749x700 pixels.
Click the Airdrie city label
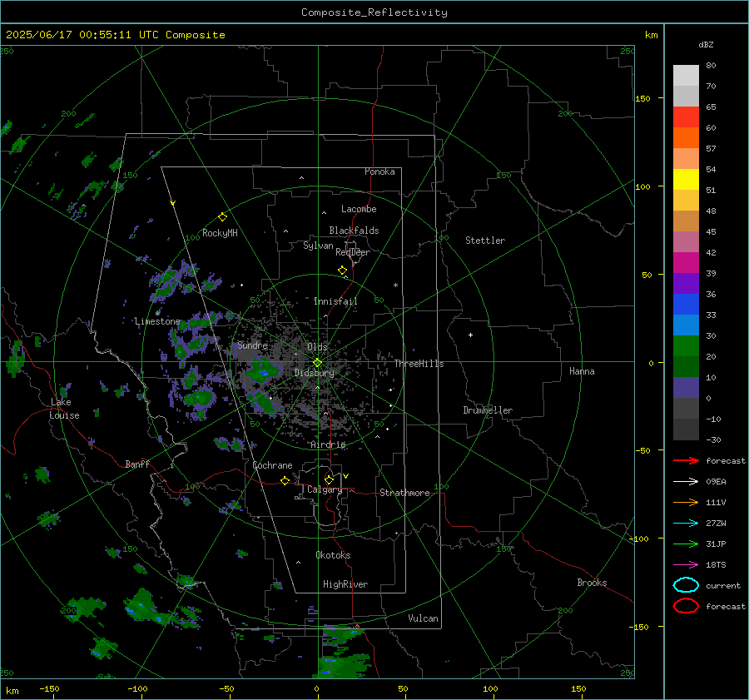[328, 444]
